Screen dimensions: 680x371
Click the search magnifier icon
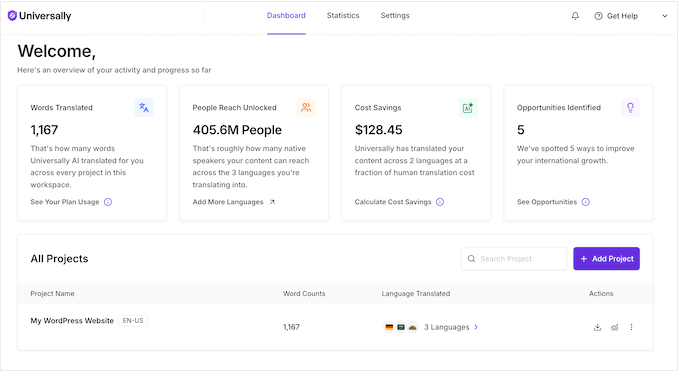(471, 259)
